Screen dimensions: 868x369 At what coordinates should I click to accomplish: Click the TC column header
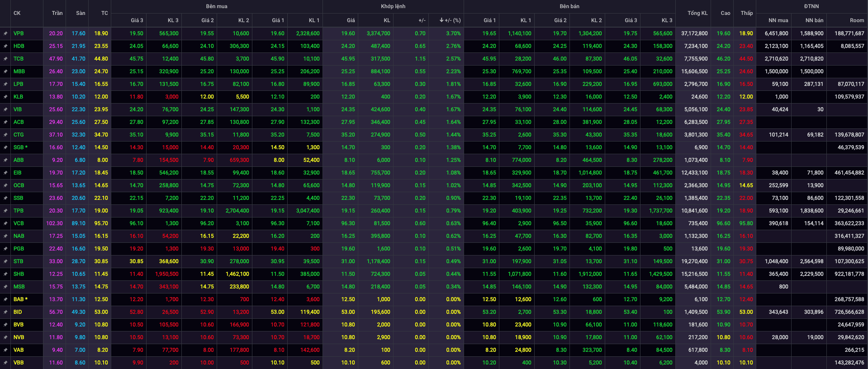click(x=104, y=13)
